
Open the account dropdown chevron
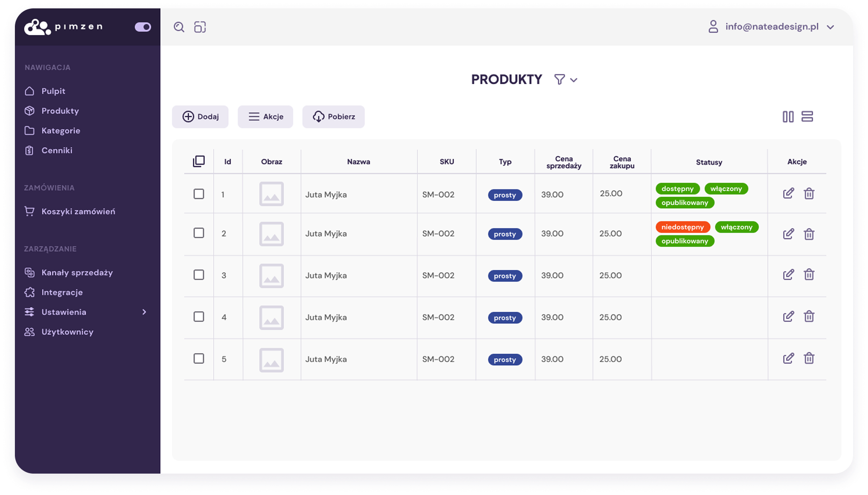click(x=830, y=27)
